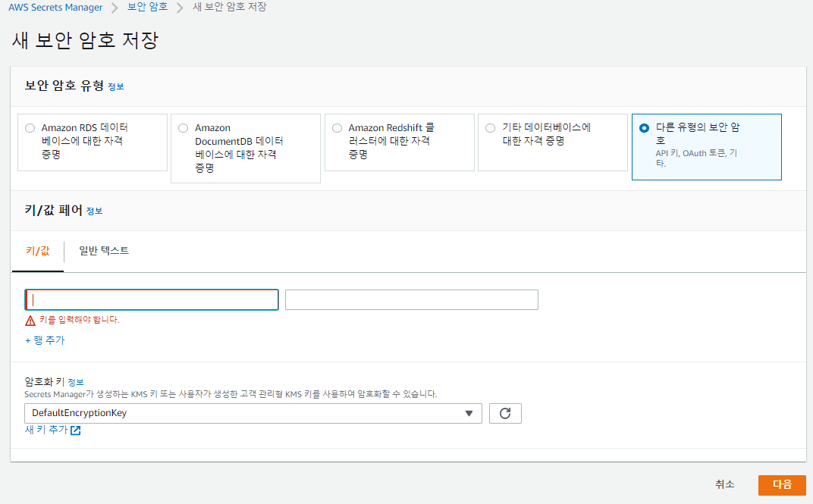
Task: Open the DefaultEncryptionKey dropdown
Action: pyautogui.click(x=253, y=413)
